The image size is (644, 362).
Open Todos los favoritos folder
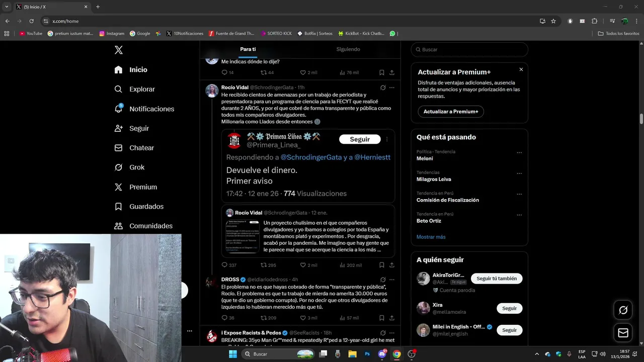click(618, 34)
